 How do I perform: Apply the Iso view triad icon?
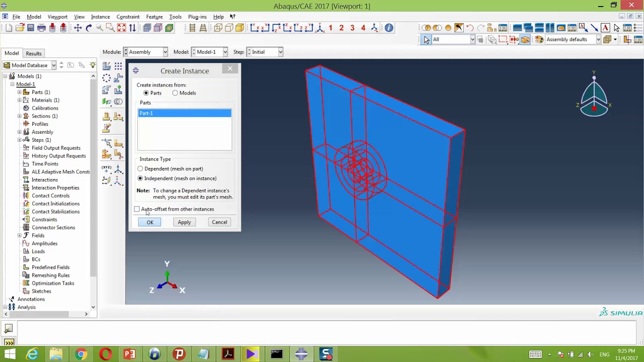(319, 28)
